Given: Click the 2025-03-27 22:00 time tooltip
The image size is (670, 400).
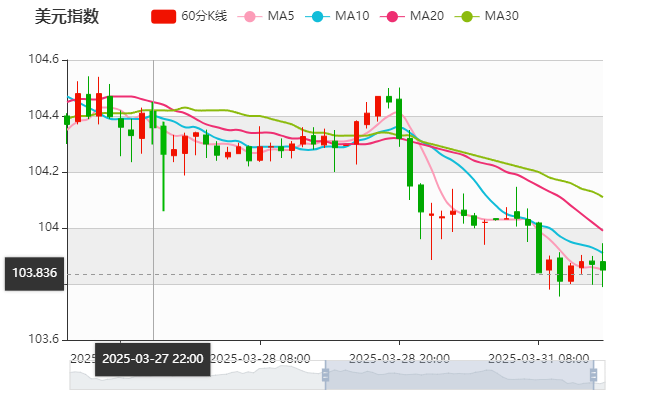Looking at the screenshot, I should click(x=152, y=358).
